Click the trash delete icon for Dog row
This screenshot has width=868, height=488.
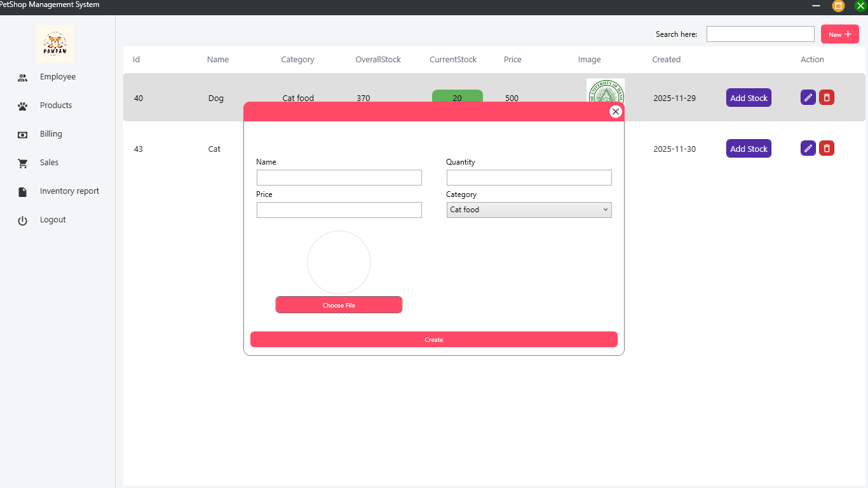[x=827, y=97]
